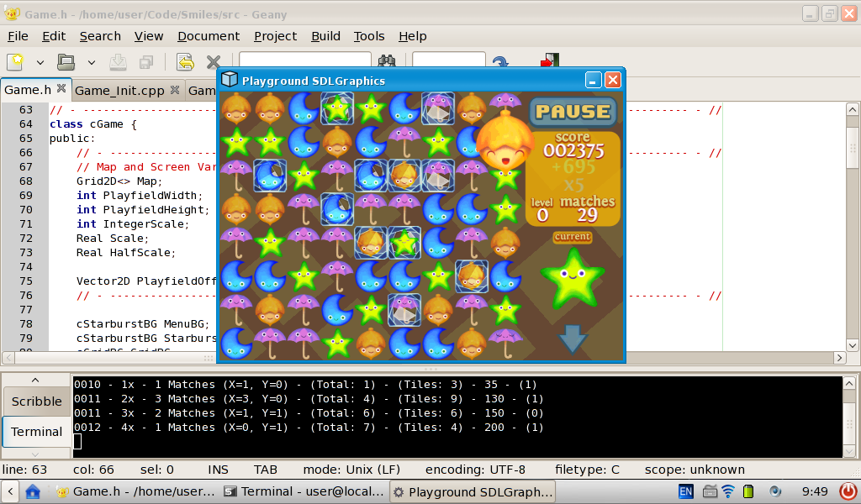Open the new-file template dropdown arrow
861x504 pixels.
pos(40,63)
